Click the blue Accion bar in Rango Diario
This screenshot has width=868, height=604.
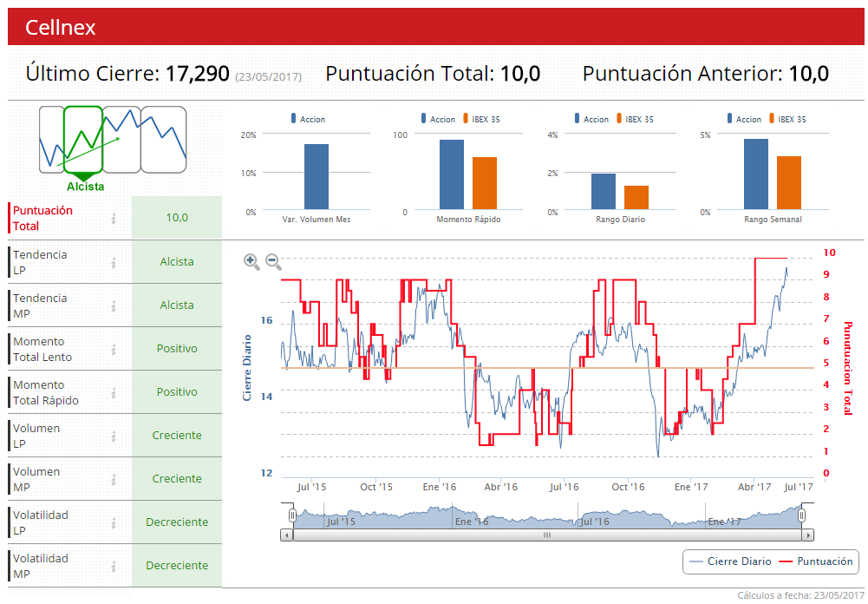coord(604,192)
